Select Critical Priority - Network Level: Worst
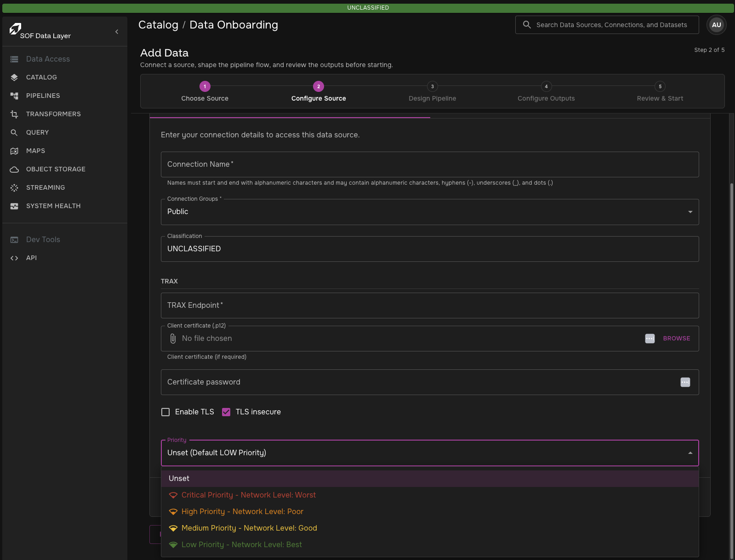Image resolution: width=735 pixels, height=560 pixels. (x=430, y=495)
